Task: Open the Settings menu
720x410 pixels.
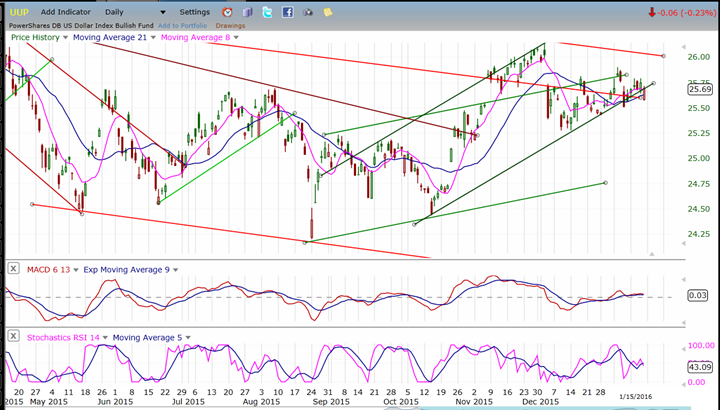Action: tap(195, 12)
